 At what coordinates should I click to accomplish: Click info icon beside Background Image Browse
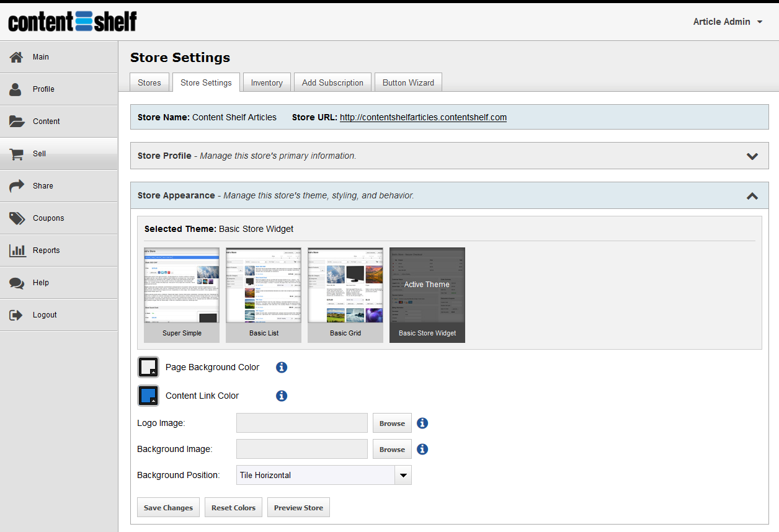[x=422, y=450]
